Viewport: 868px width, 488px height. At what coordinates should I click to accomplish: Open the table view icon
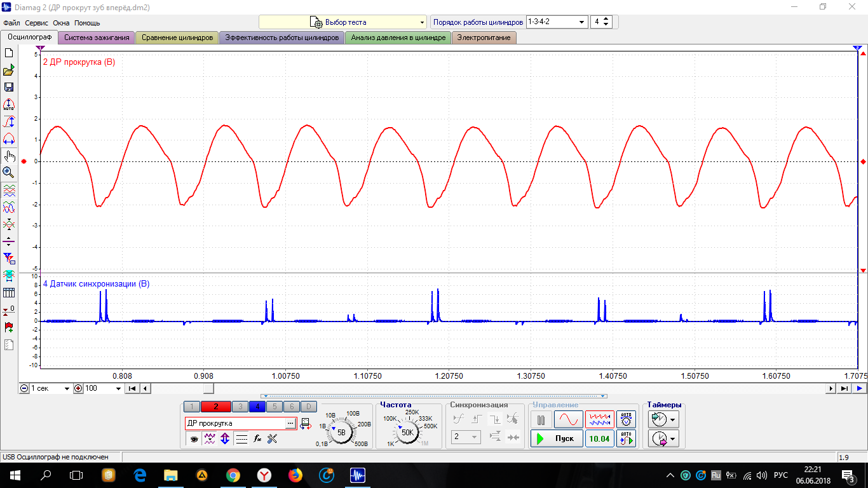tap(9, 293)
